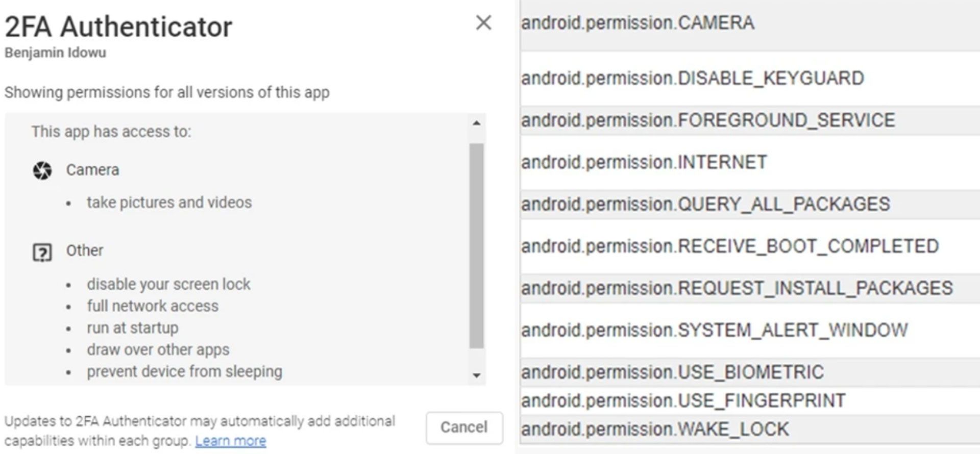
Task: Select the USE_BIOMETRIC permission row
Action: (750, 372)
